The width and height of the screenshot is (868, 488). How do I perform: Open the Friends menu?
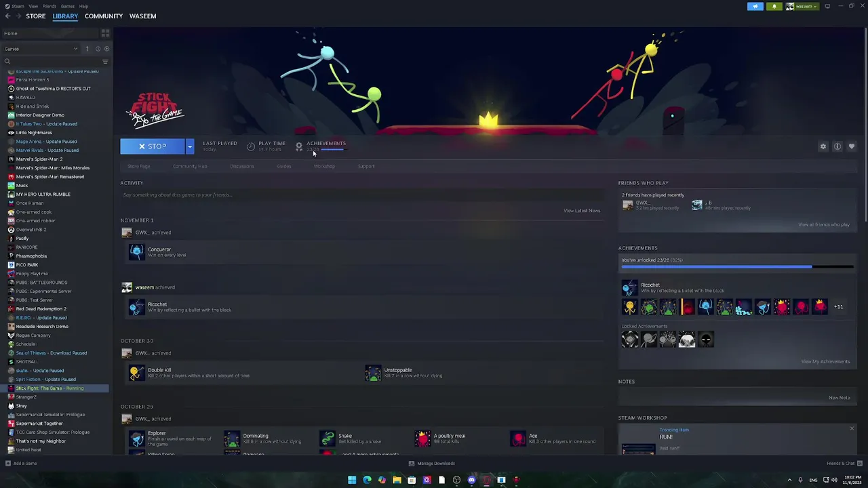coord(50,6)
